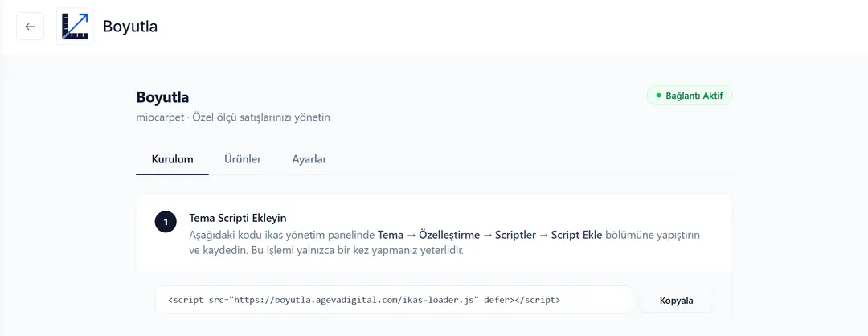868x336 pixels.
Task: Click the bold Script Ekle text
Action: [x=577, y=235]
